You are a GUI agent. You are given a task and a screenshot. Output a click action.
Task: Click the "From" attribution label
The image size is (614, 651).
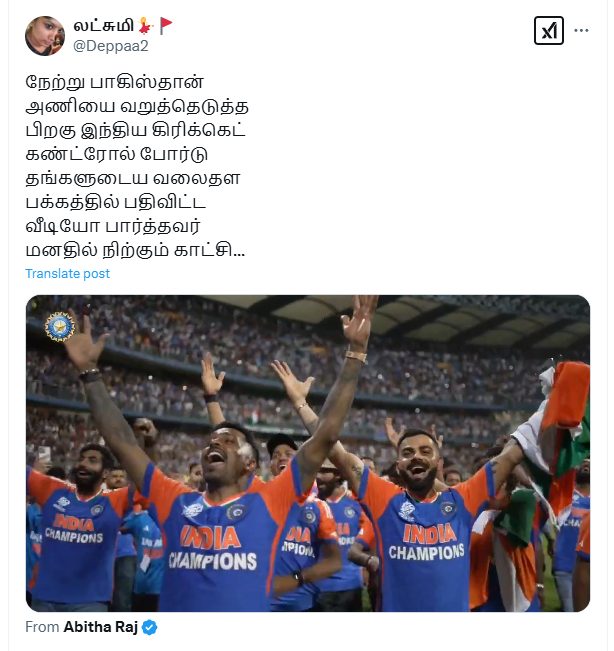point(42,627)
